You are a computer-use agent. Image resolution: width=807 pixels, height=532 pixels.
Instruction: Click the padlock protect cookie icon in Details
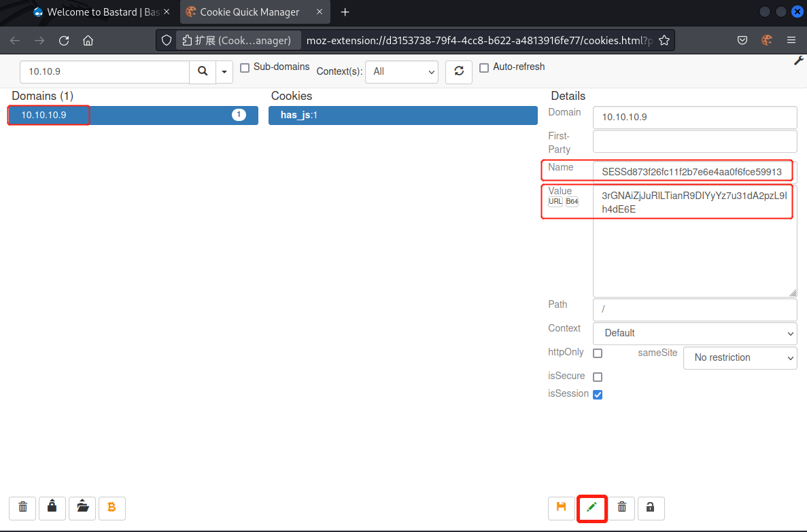pyautogui.click(x=651, y=508)
